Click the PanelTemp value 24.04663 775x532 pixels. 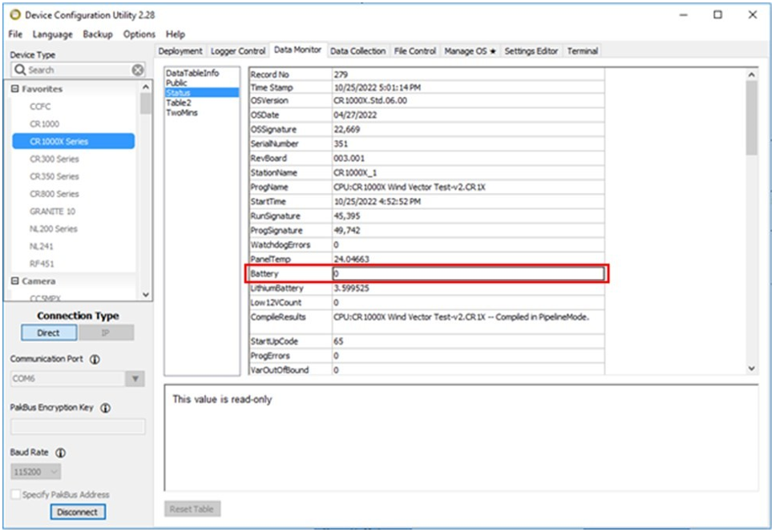[x=351, y=260]
